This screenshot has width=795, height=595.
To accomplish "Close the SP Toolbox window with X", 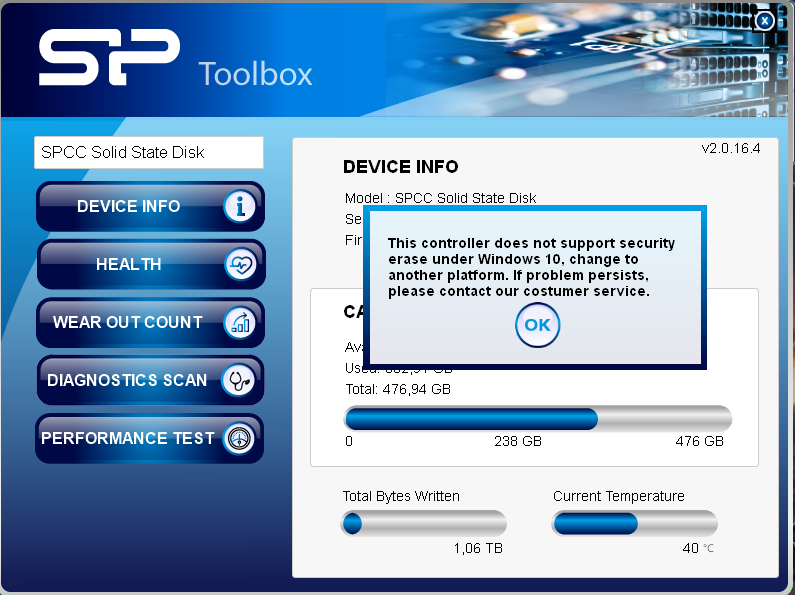I will [765, 21].
